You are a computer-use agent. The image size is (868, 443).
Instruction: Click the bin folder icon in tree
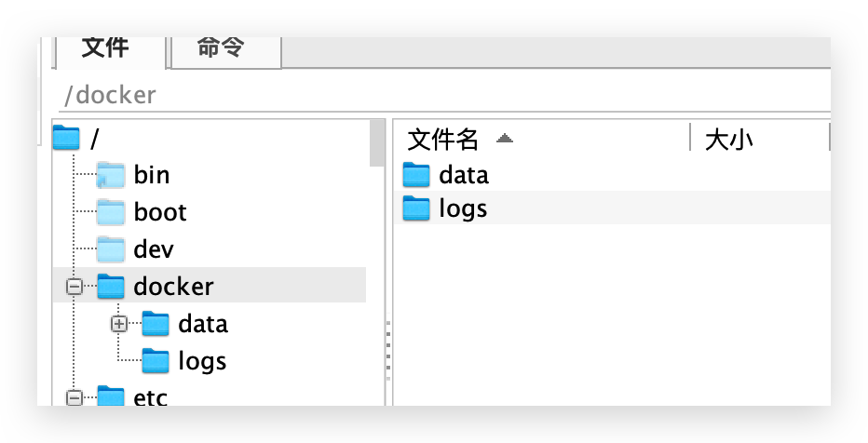point(110,175)
